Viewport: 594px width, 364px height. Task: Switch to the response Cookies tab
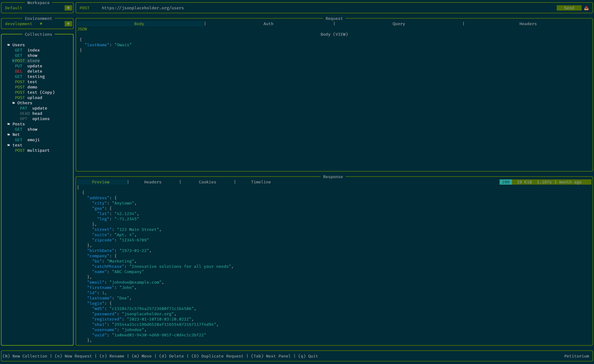tap(207, 182)
